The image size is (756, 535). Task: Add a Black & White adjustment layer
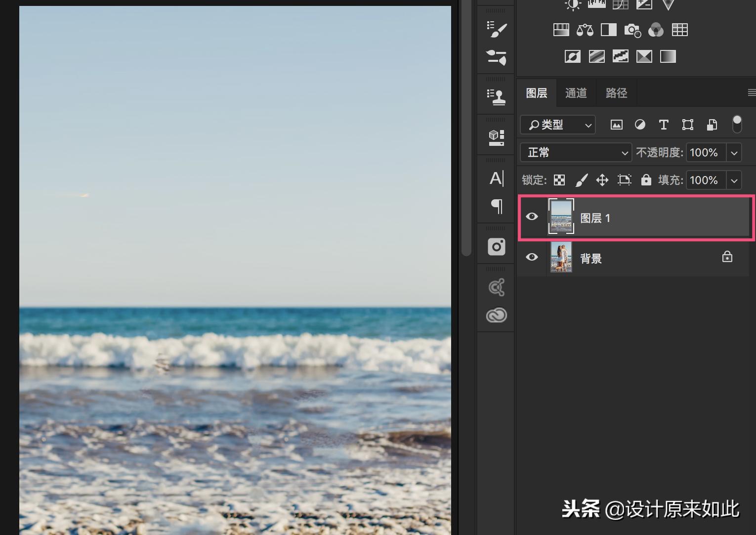coord(609,30)
